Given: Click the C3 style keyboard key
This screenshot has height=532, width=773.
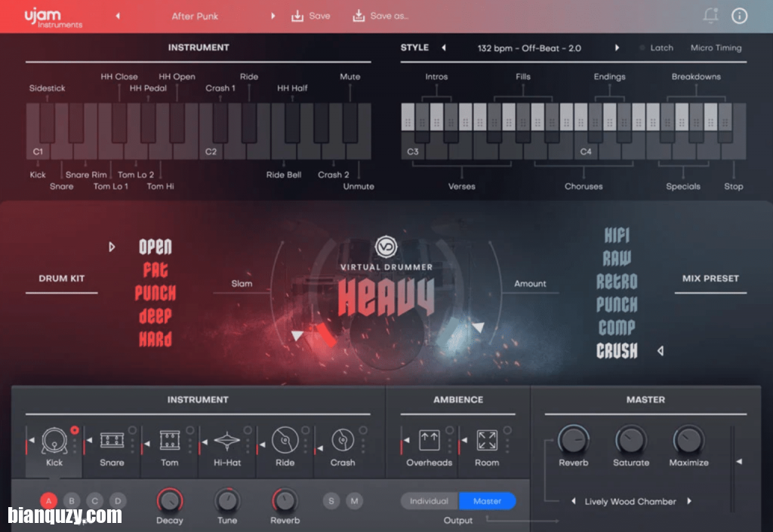Looking at the screenshot, I should [413, 151].
